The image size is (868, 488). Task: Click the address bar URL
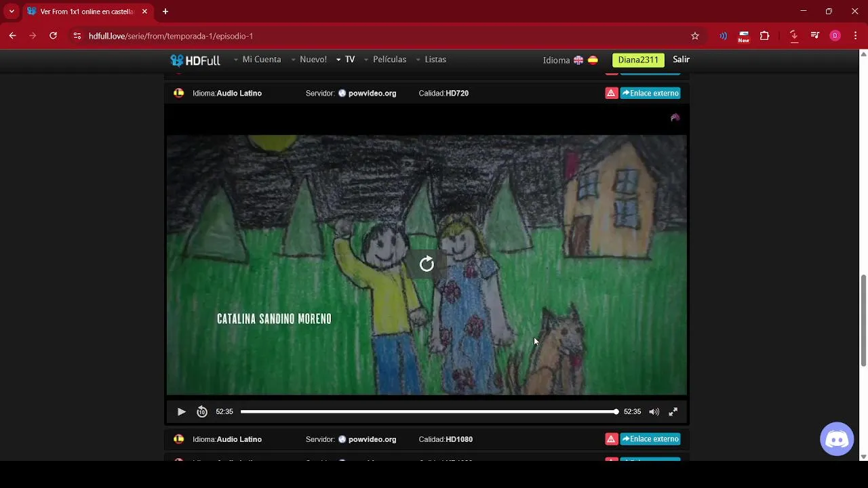(171, 36)
